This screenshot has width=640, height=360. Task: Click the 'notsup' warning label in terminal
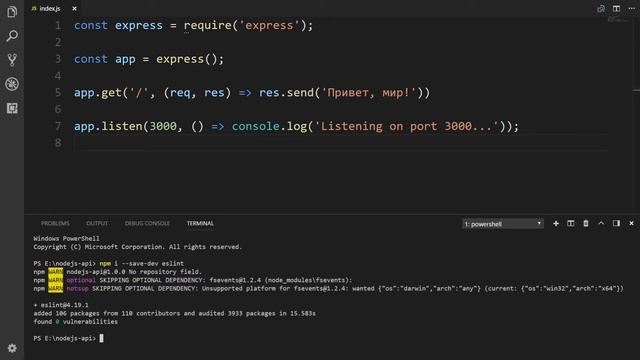77,289
